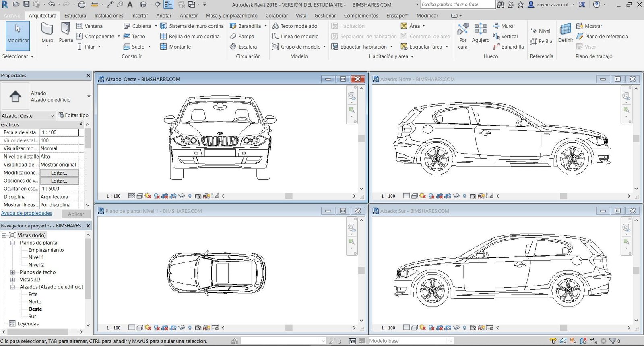Open Ayuda de propiedades link
This screenshot has height=346, width=644.
pyautogui.click(x=27, y=213)
